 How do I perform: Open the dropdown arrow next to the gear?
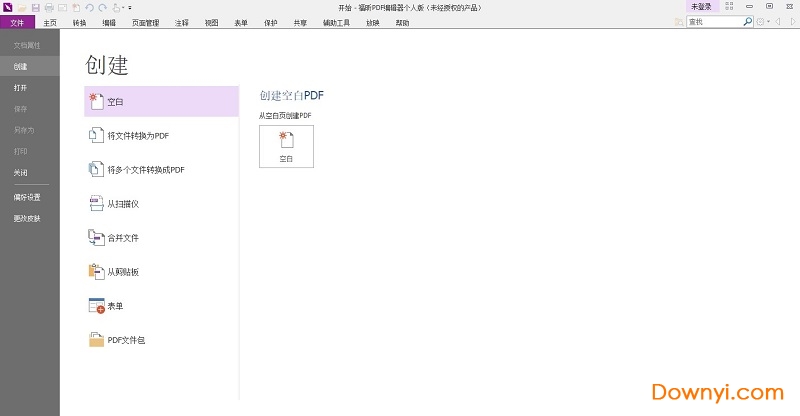coord(768,21)
